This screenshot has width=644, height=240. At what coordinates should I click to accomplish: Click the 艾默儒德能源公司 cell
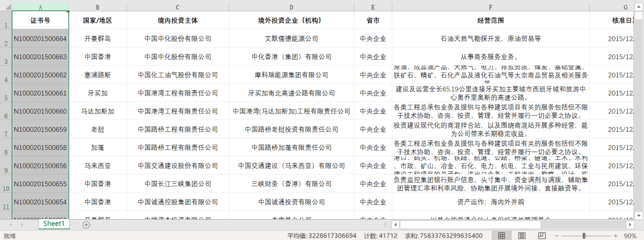pyautogui.click(x=291, y=39)
